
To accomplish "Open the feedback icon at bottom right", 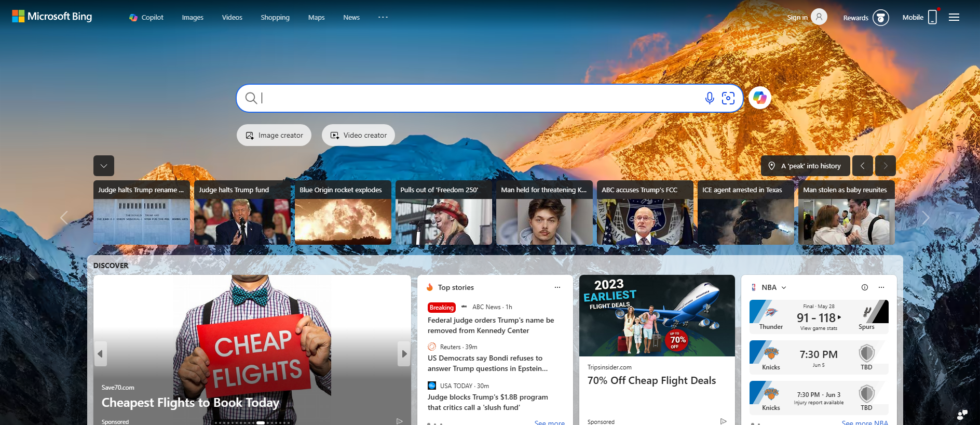I will pyautogui.click(x=962, y=415).
